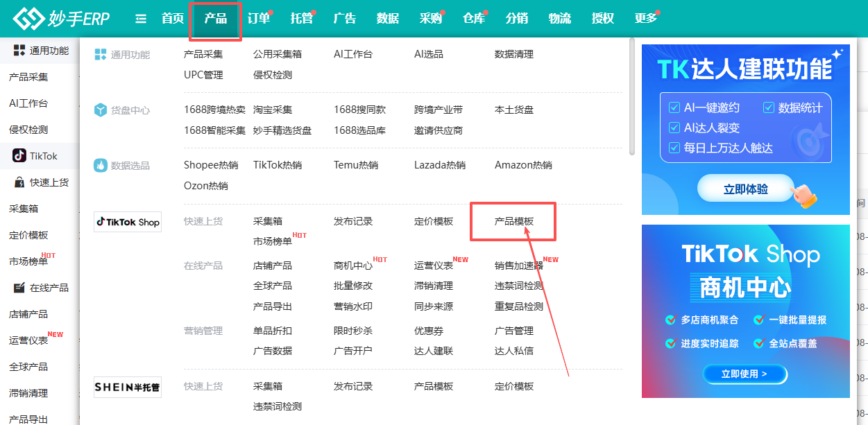Click the 妙手ERP logo
868x425 pixels.
62,19
